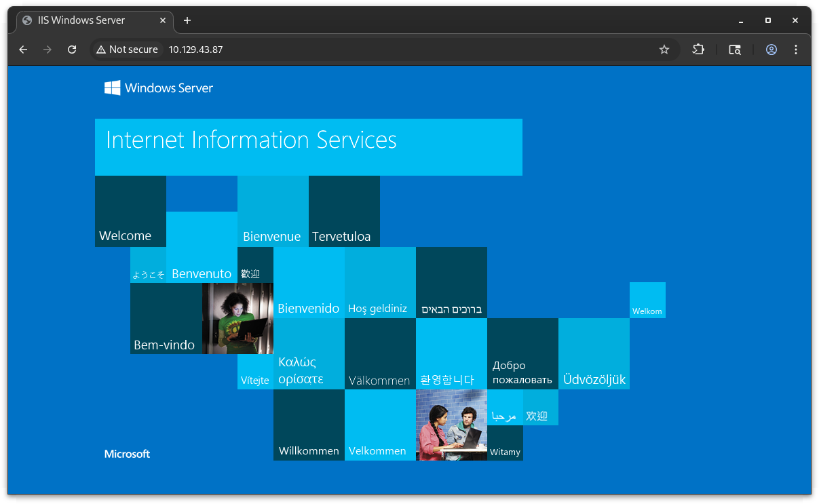The image size is (819, 504).
Task: Click the Chinese 欢迎 tile
Action: pos(541,407)
